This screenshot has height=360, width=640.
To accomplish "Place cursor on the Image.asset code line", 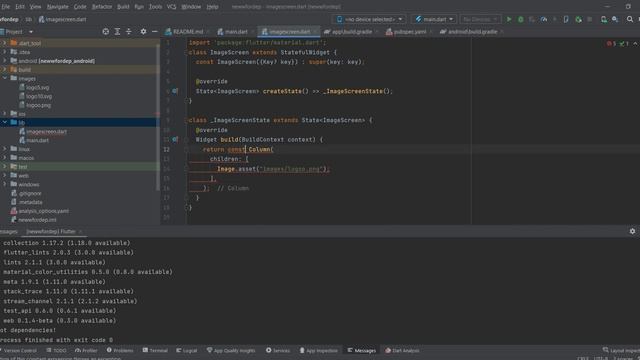I will [273, 169].
